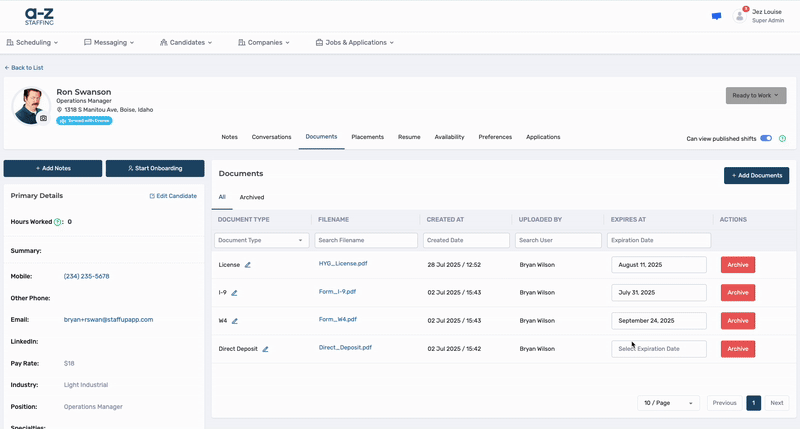Open the blue chat messages icon

pos(716,16)
